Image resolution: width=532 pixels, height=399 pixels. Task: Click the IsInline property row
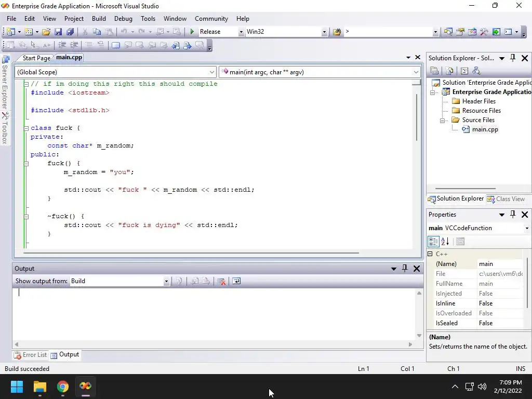tap(478, 303)
